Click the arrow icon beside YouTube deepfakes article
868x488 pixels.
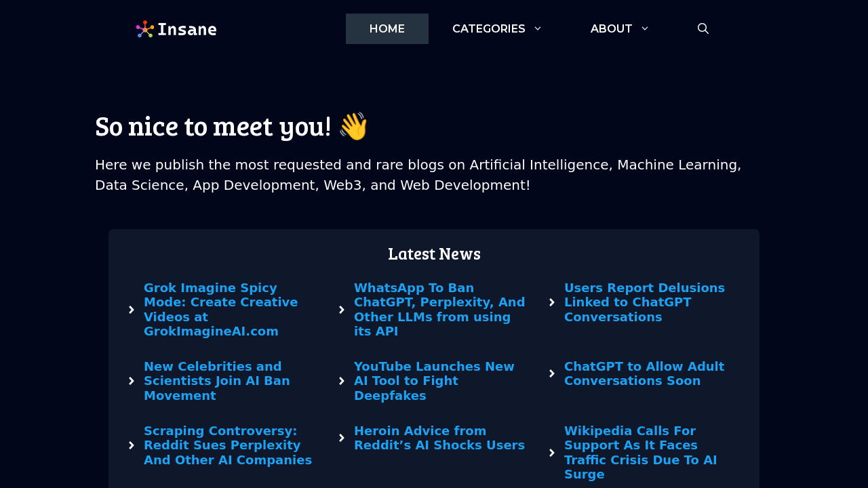click(340, 380)
